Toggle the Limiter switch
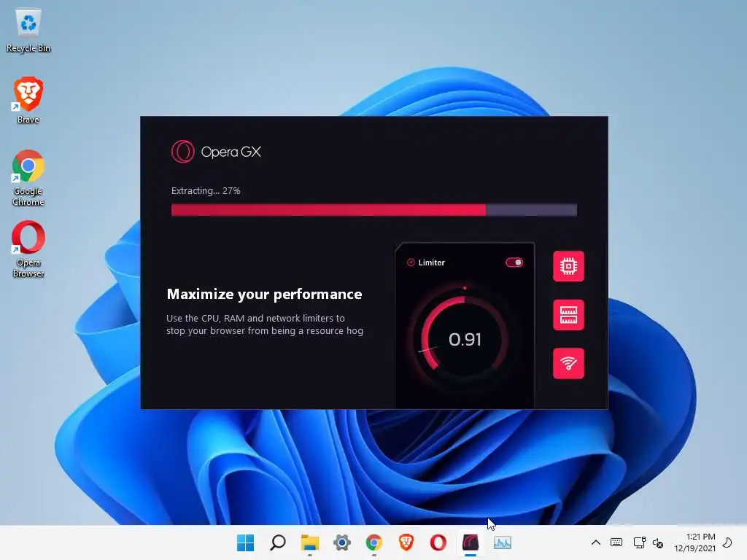Viewport: 747px width, 560px height. 514,262
